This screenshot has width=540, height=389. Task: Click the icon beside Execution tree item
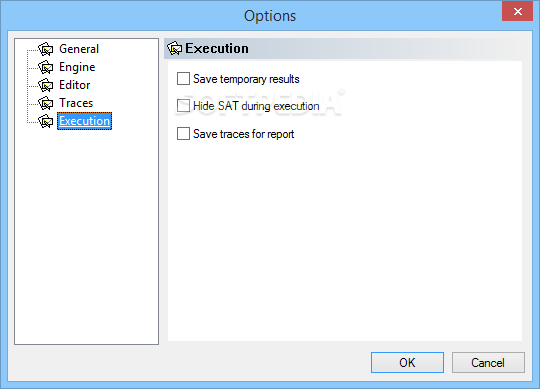pos(46,121)
